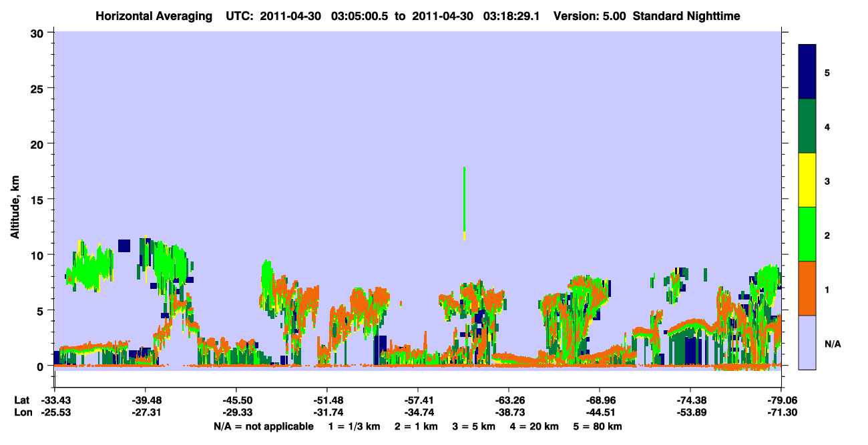The height and width of the screenshot is (445, 868).
Task: Click the latitude value -74.38
Action: [690, 400]
